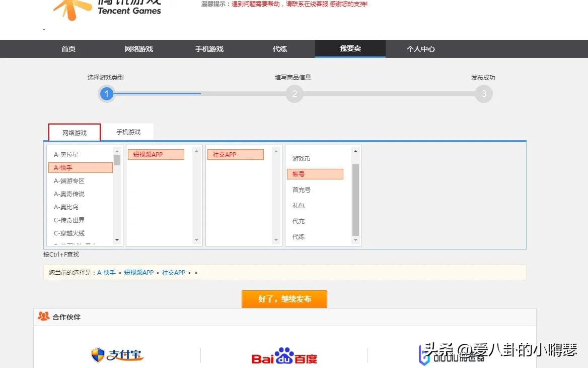588x368 pixels.
Task: Click the 填写商品信息 step circle
Action: 295,93
